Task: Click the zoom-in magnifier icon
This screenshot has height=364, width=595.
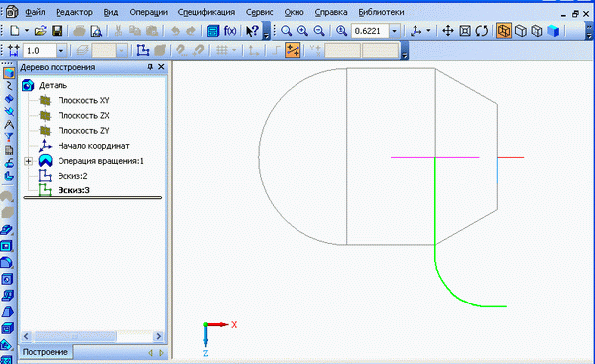Action: [302, 31]
